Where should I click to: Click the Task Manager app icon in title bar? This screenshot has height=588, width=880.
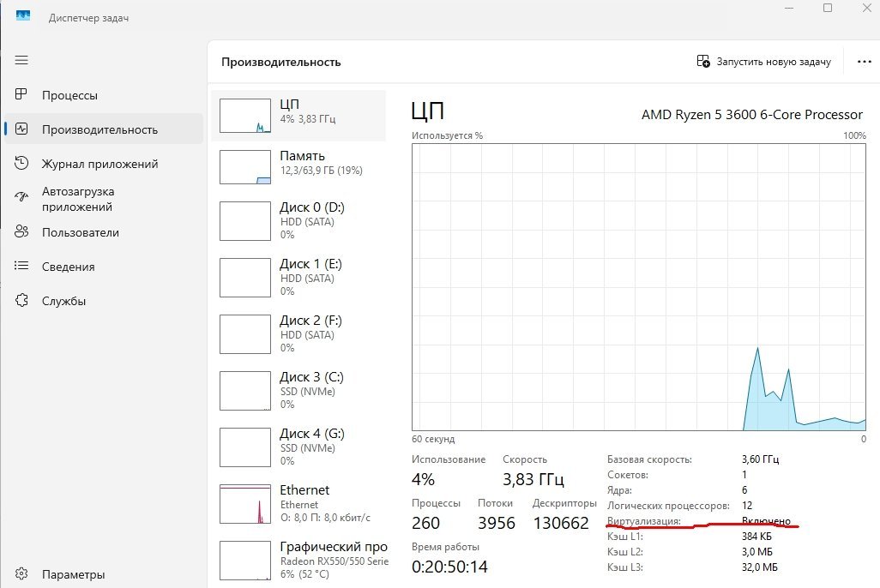tap(23, 16)
